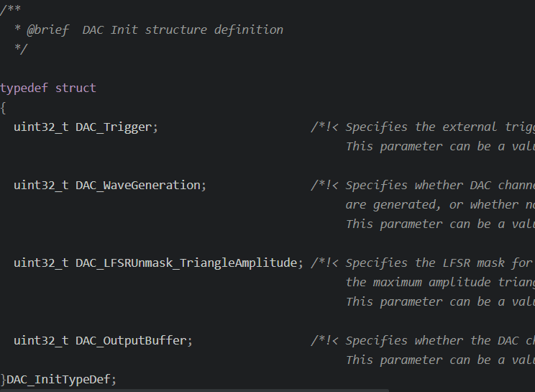The height and width of the screenshot is (392, 535).
Task: Click the opening curly brace line
Action: (3, 108)
